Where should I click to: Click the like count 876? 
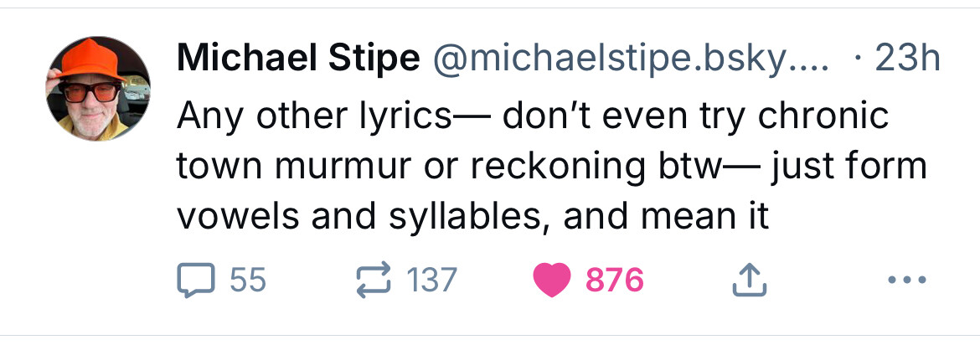tap(615, 279)
